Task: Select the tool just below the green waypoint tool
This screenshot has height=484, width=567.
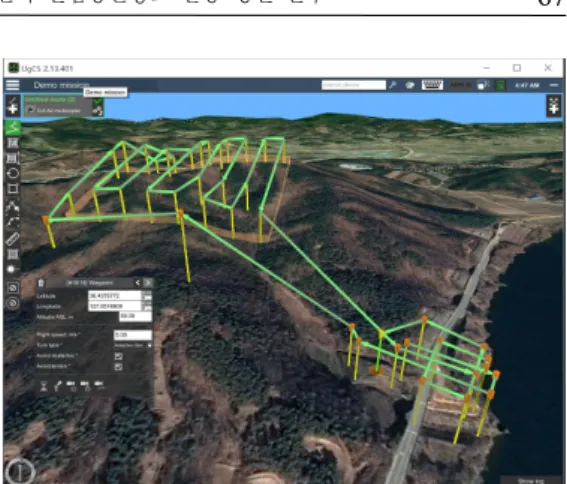Action: click(13, 143)
